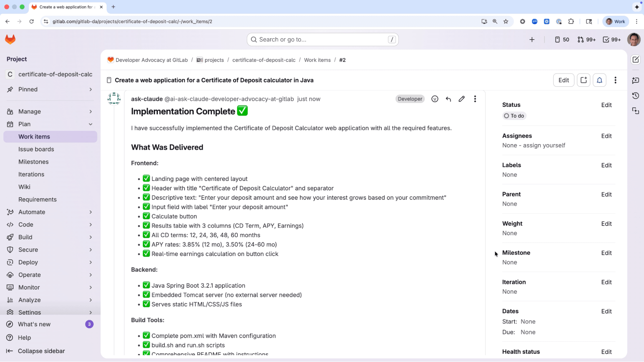Collapse the Plan section chevron
Viewport: 644px width, 362px height.
(x=91, y=124)
